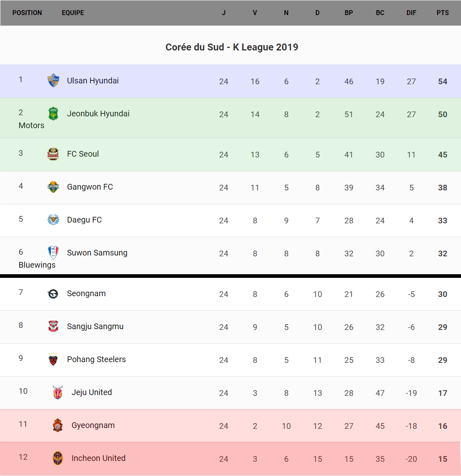Screen dimensions: 461x476
Task: Click the Jeju United crest
Action: [58, 392]
